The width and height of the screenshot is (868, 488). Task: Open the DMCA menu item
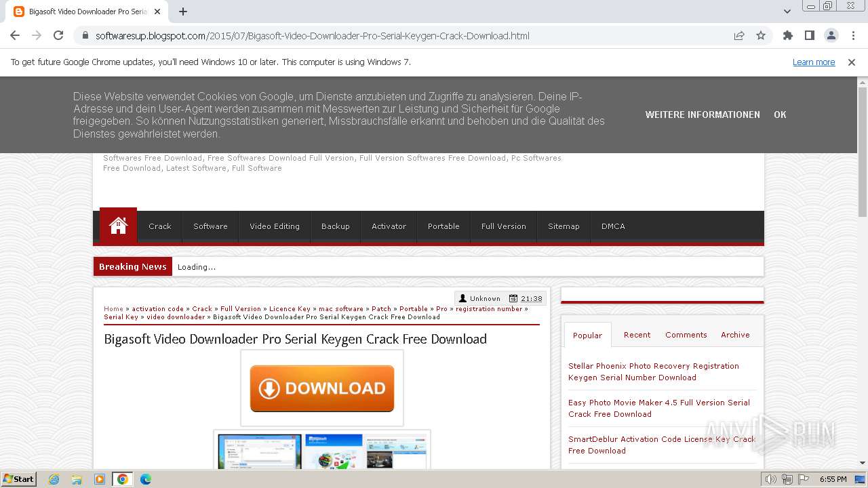click(x=613, y=226)
